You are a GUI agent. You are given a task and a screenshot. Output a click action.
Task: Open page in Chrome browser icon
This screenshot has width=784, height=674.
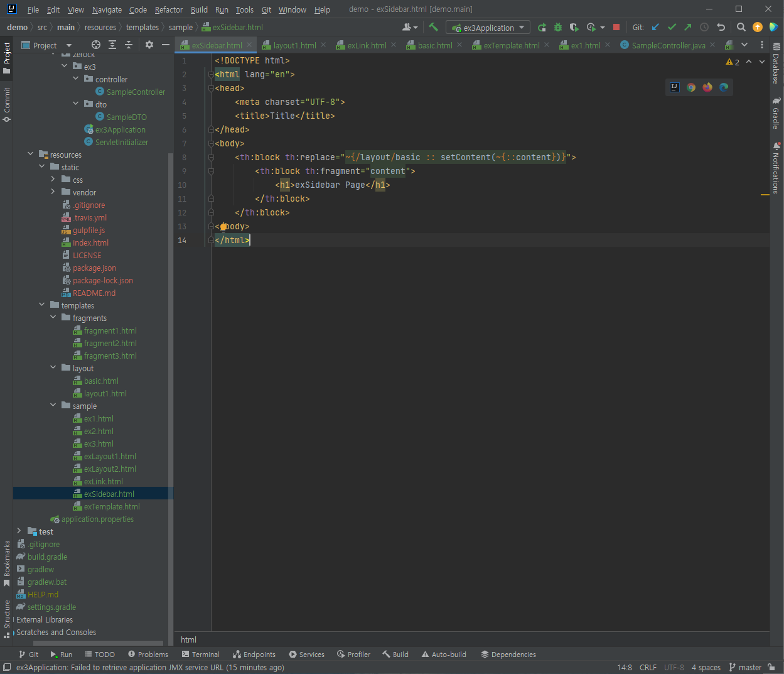(691, 87)
